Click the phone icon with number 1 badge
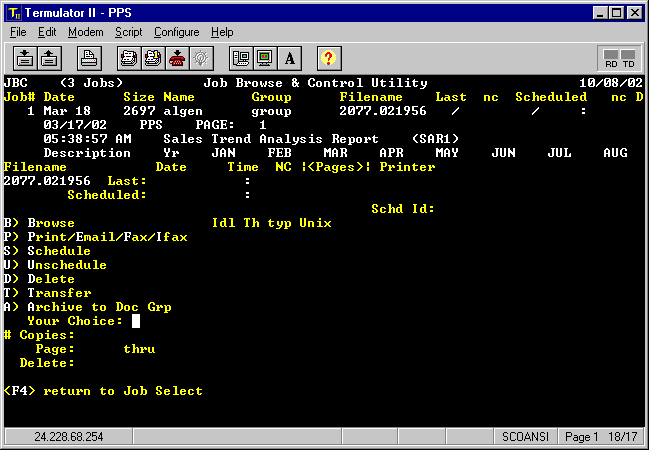 click(153, 58)
